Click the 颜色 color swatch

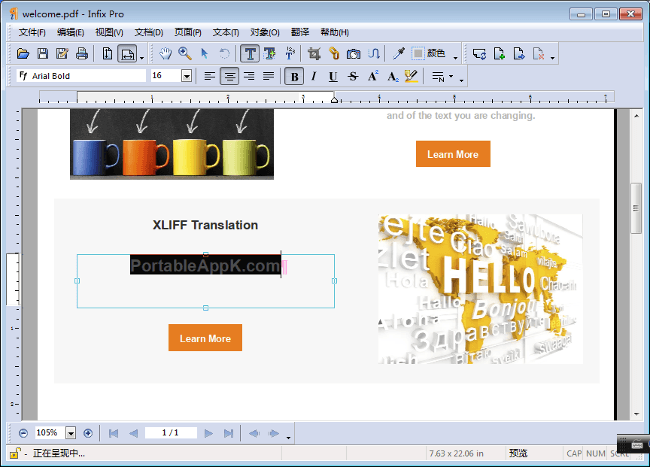point(418,53)
